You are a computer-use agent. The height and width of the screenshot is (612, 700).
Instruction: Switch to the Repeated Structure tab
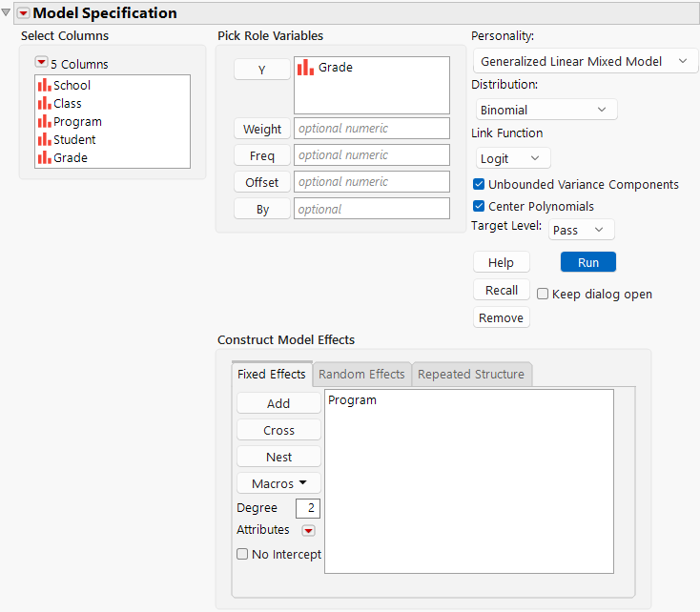coord(471,375)
